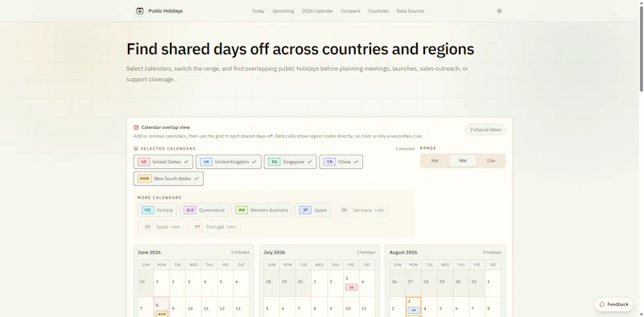This screenshot has width=644, height=317.
Task: Deselect the United States calendar
Action: (x=163, y=162)
